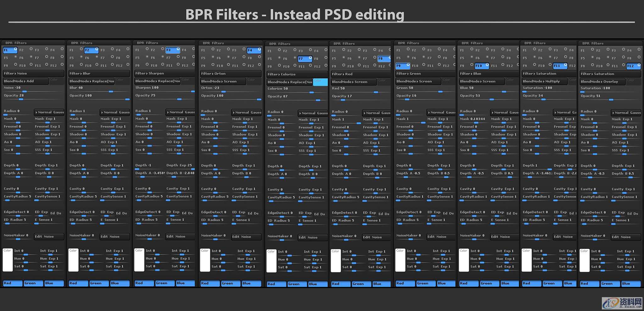Toggle the highlighted F2 filter slot
This screenshot has width=644, height=311.
91,50
